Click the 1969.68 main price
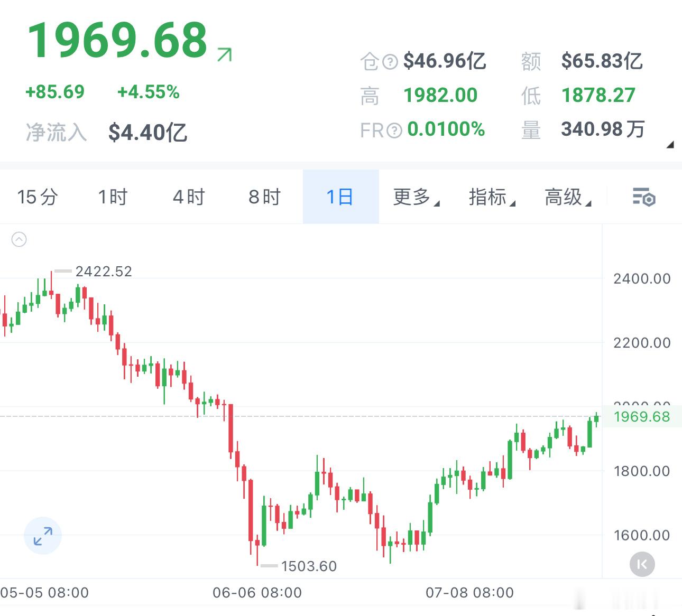Screen dimensions: 682x616 [x=117, y=40]
